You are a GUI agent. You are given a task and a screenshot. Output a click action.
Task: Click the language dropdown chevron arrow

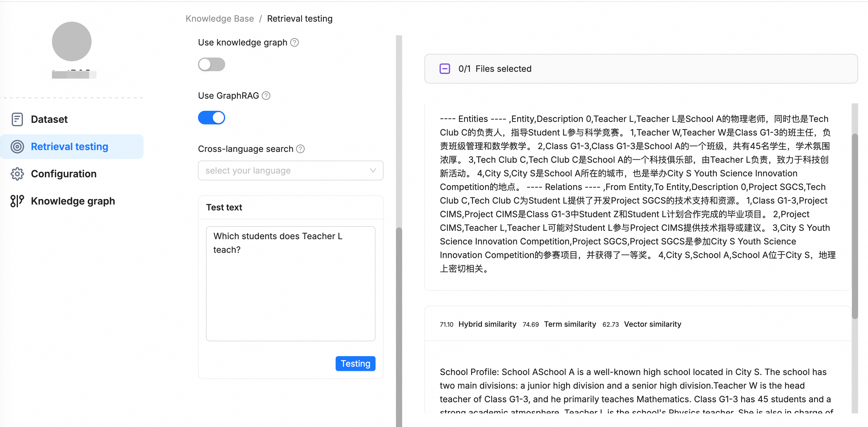click(373, 170)
